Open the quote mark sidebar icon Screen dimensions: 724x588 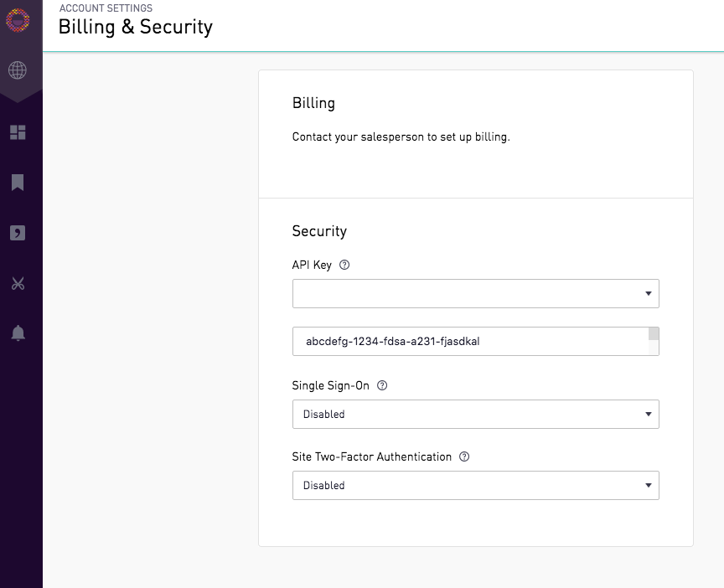click(18, 233)
